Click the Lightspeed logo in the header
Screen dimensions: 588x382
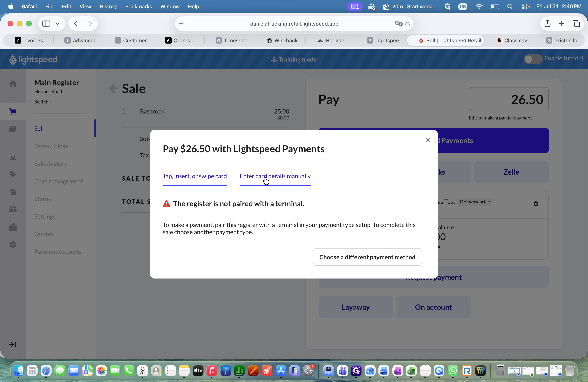33,59
